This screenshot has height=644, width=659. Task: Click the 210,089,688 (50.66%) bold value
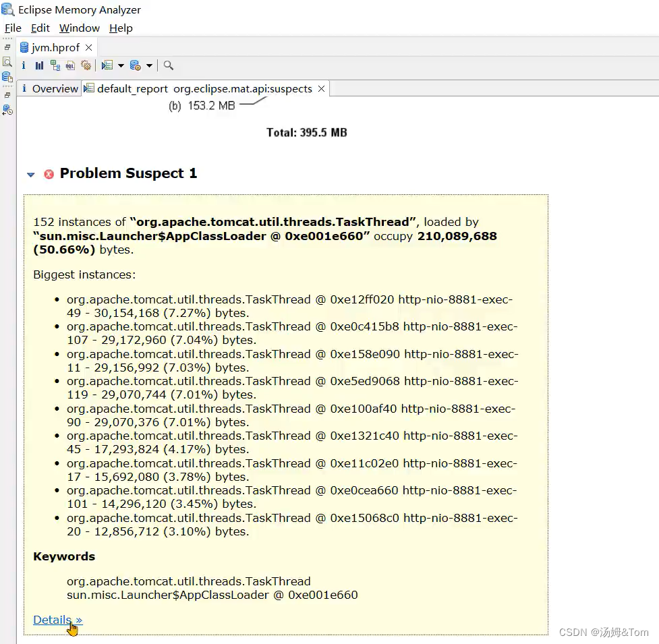tap(265, 243)
